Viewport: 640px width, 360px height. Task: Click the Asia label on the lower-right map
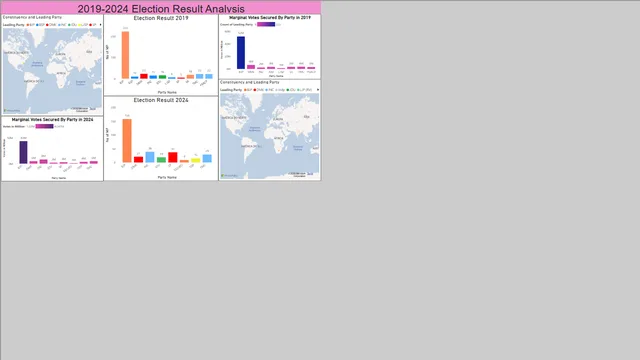click(307, 117)
